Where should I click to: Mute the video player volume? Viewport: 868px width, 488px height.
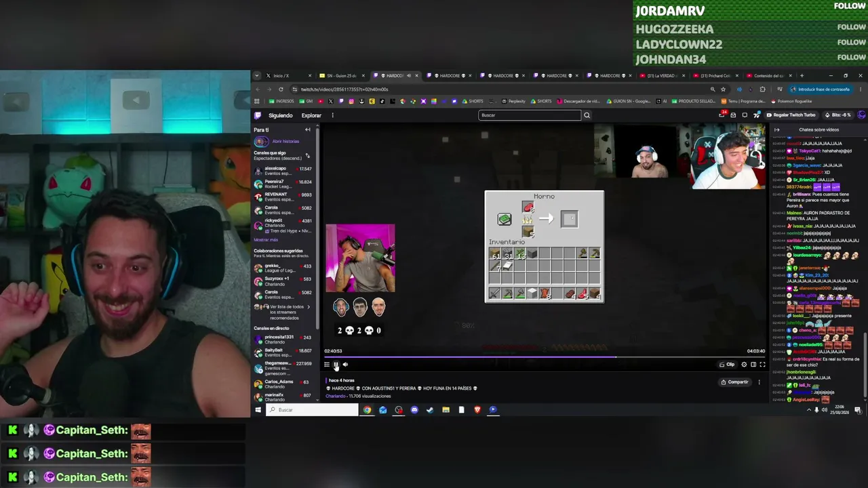[345, 365]
